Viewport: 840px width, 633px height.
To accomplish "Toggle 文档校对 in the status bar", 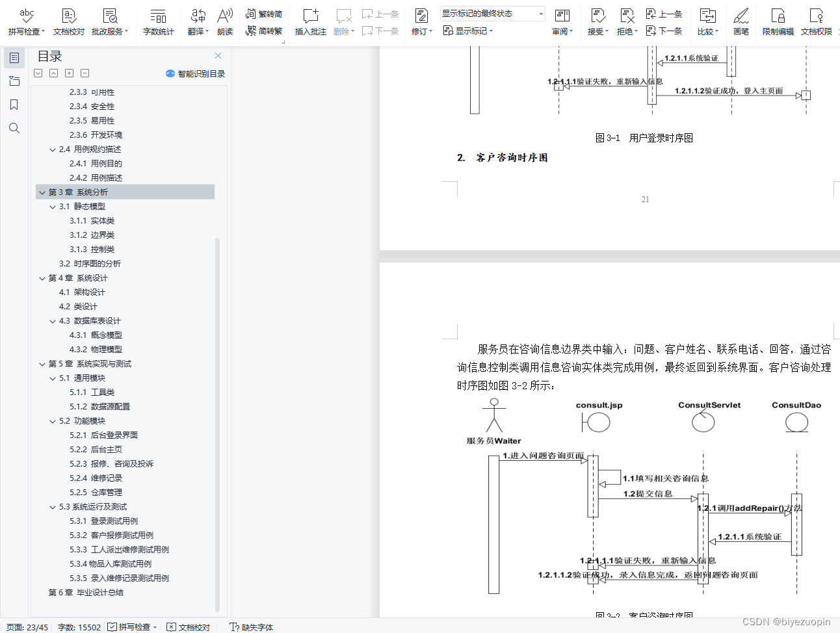I will coord(188,627).
